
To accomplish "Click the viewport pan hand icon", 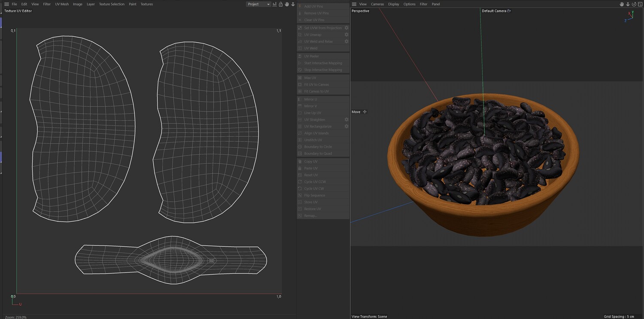I will click(x=622, y=4).
